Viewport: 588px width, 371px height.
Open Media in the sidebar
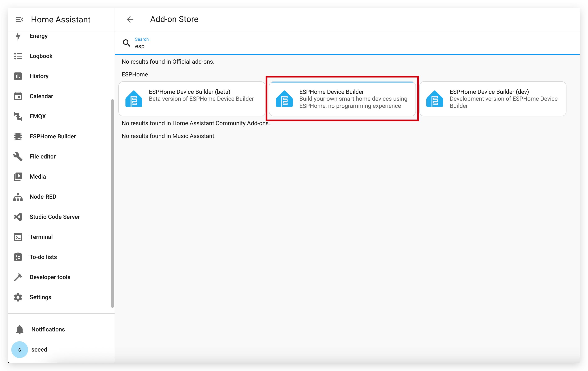pyautogui.click(x=61, y=176)
